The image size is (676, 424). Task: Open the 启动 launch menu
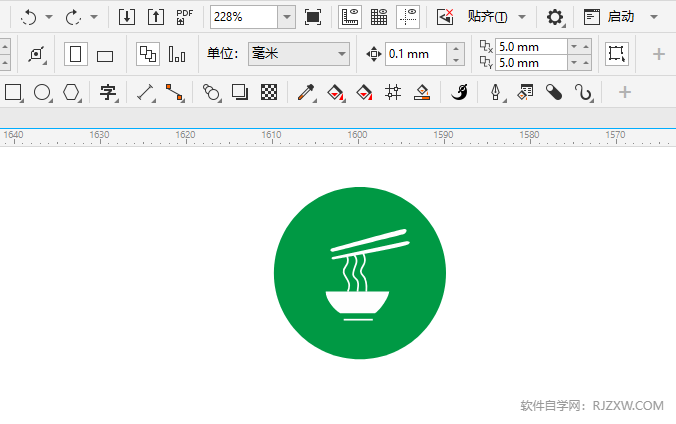tap(620, 17)
